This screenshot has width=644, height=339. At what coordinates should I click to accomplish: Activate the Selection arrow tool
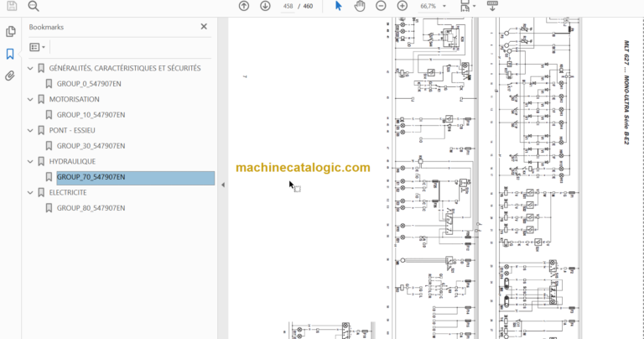(x=339, y=6)
